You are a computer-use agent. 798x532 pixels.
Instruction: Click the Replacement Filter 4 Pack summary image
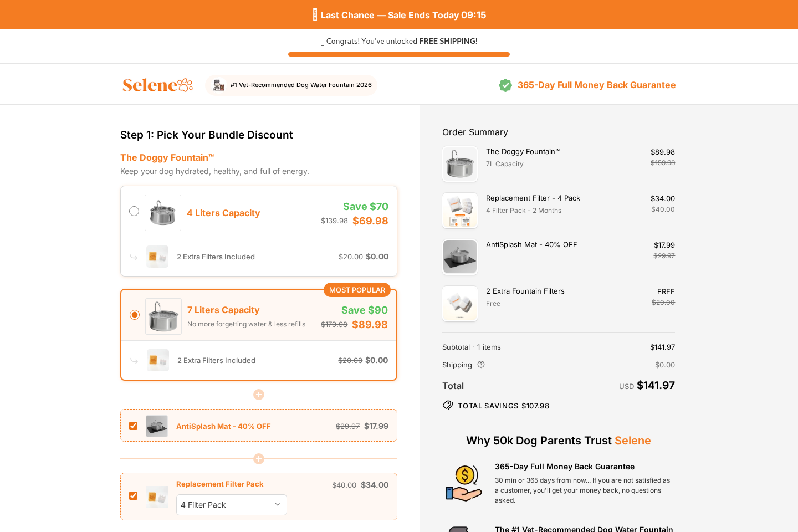[460, 211]
